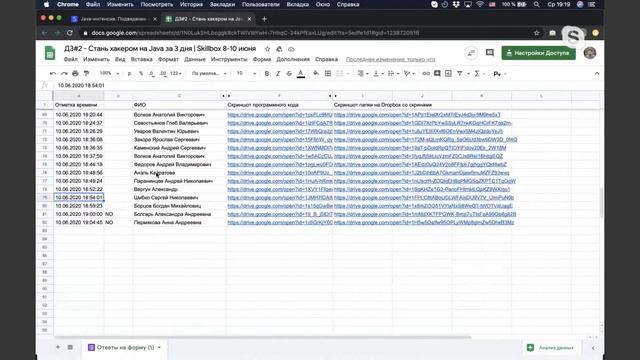Image resolution: width=640 pixels, height=360 pixels.
Task: Apply italic formatting
Action: (278, 73)
